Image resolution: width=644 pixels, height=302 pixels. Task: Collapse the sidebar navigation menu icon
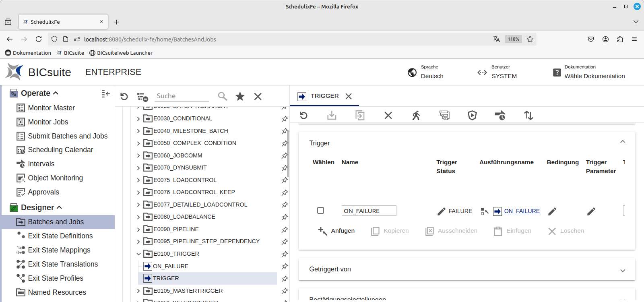pos(105,93)
